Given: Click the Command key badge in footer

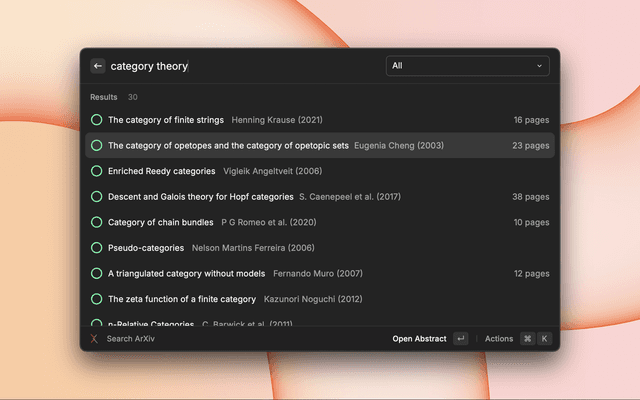Looking at the screenshot, I should click(527, 339).
